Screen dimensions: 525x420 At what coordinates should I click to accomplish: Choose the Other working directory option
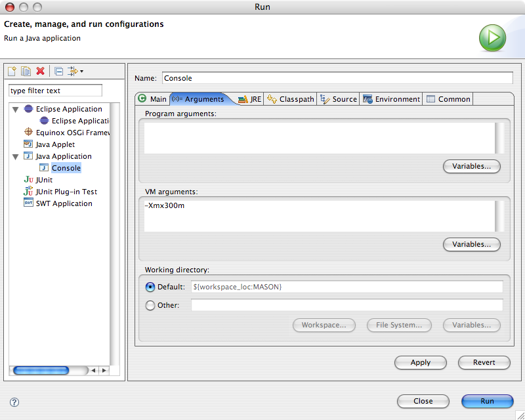click(150, 305)
